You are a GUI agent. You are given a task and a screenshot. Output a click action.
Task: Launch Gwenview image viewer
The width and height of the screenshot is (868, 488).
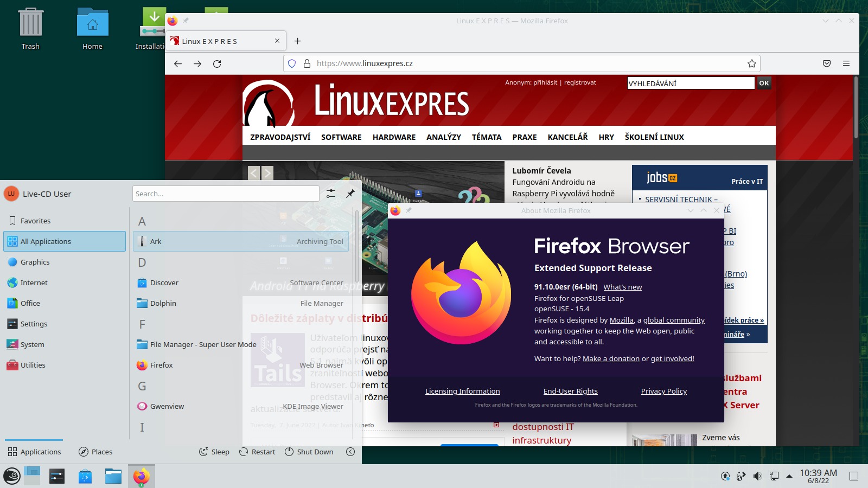point(241,406)
